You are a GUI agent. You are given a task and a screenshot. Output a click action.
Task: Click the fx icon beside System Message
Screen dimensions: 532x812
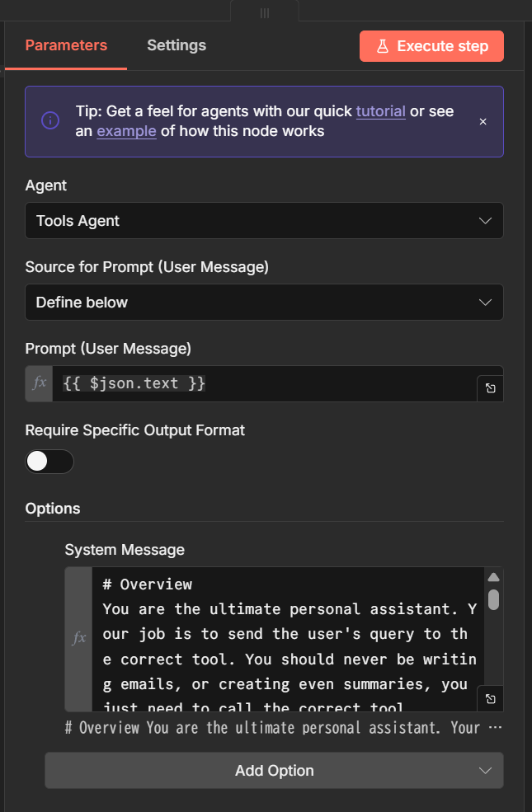point(79,638)
